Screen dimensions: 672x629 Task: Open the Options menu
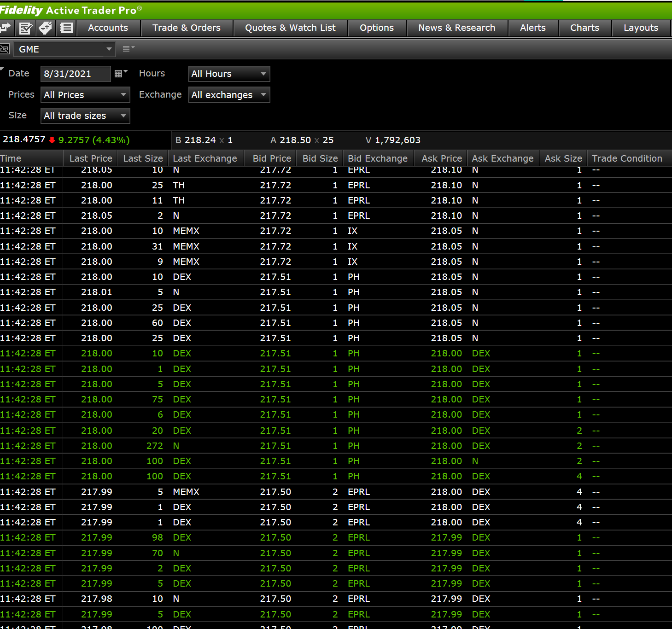376,28
